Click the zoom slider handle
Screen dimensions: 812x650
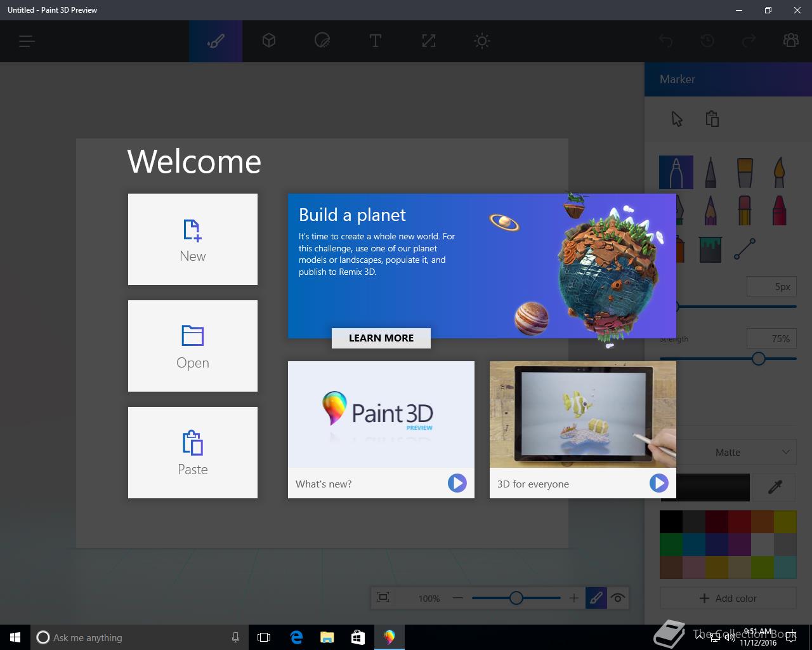(x=516, y=598)
